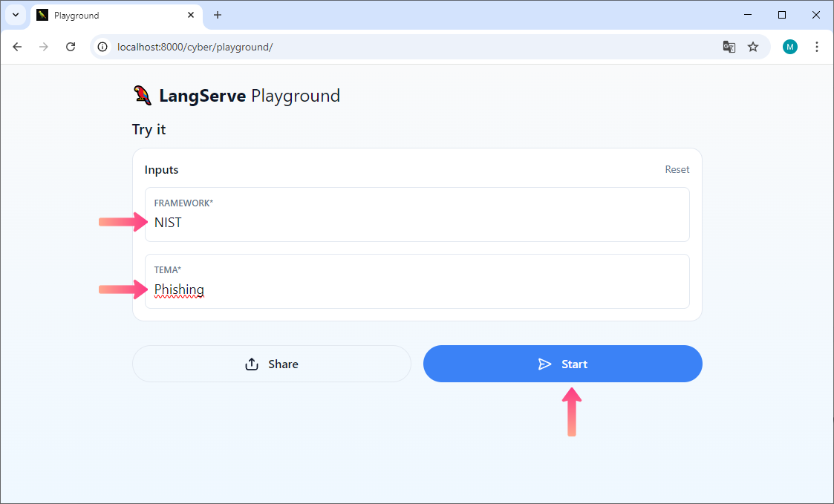Click the Reset link in Inputs
The width and height of the screenshot is (834, 504).
coord(677,169)
